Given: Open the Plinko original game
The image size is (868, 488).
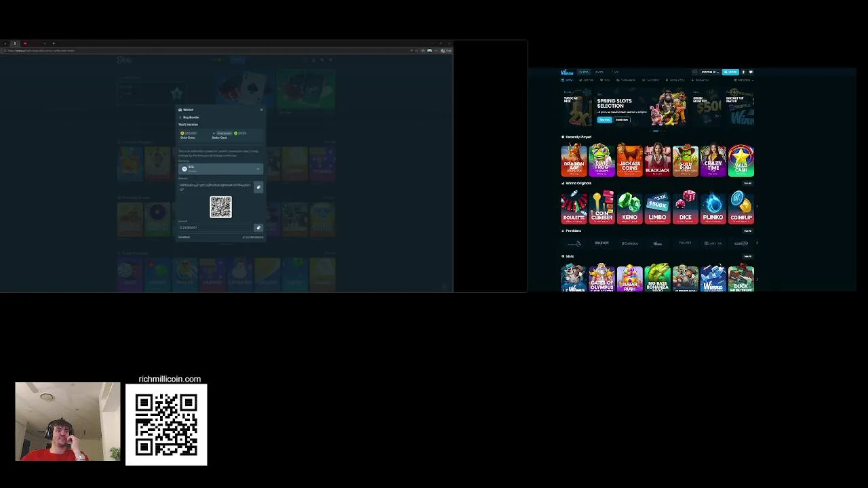Looking at the screenshot, I should click(713, 207).
